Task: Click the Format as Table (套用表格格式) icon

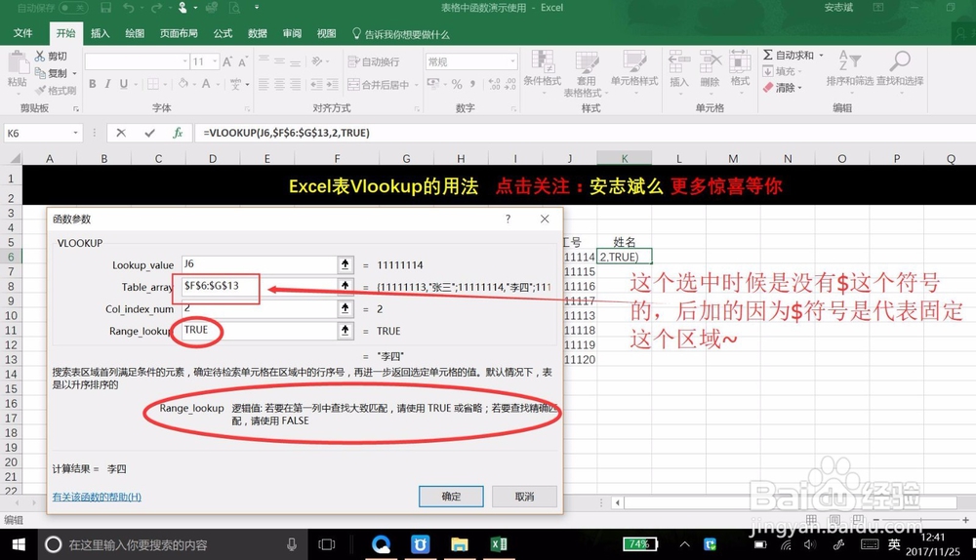Action: coord(586,61)
